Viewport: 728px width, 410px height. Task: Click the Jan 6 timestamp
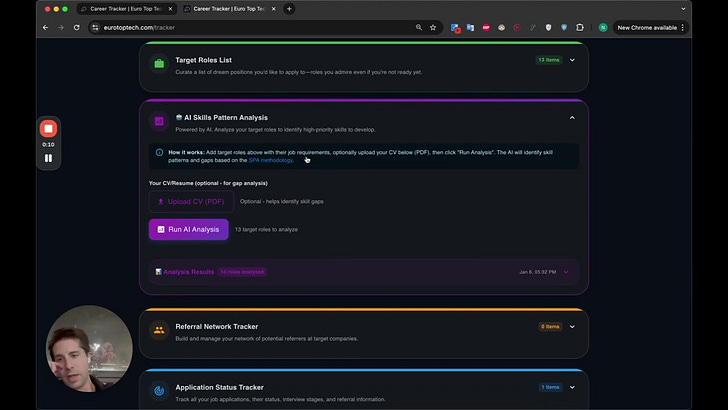point(537,272)
